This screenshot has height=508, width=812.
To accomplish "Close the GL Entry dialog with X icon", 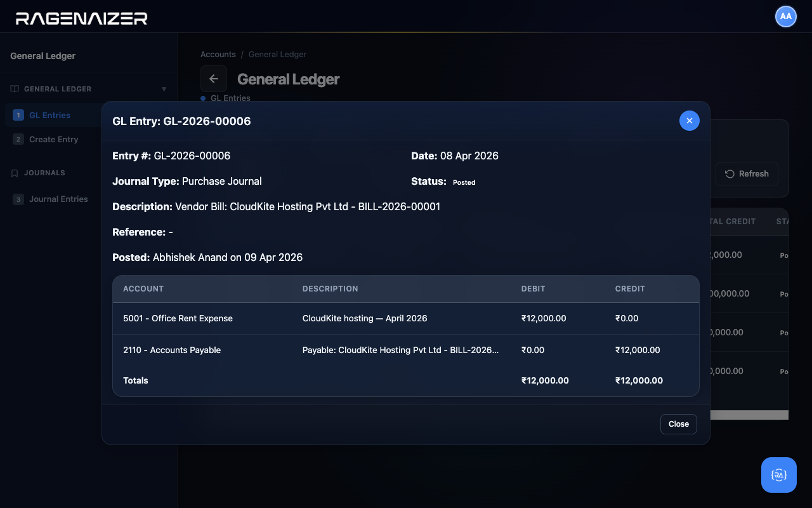I will [x=690, y=121].
